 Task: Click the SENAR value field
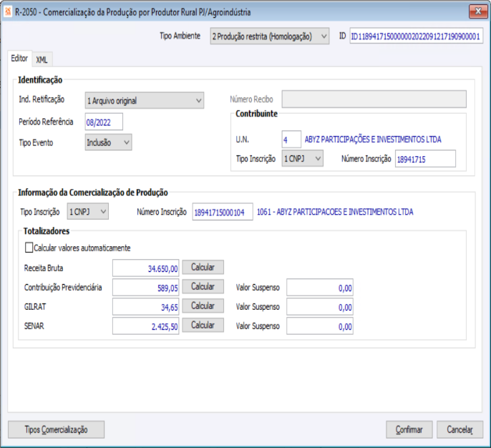point(145,326)
